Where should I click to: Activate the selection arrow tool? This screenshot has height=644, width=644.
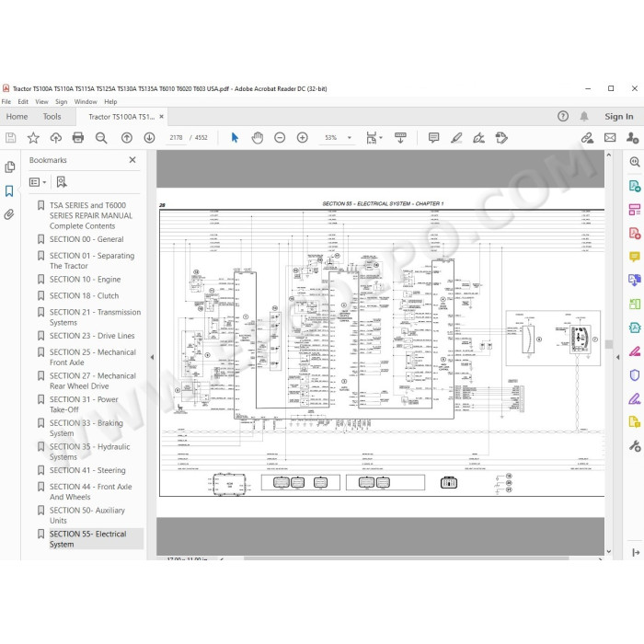[x=235, y=138]
